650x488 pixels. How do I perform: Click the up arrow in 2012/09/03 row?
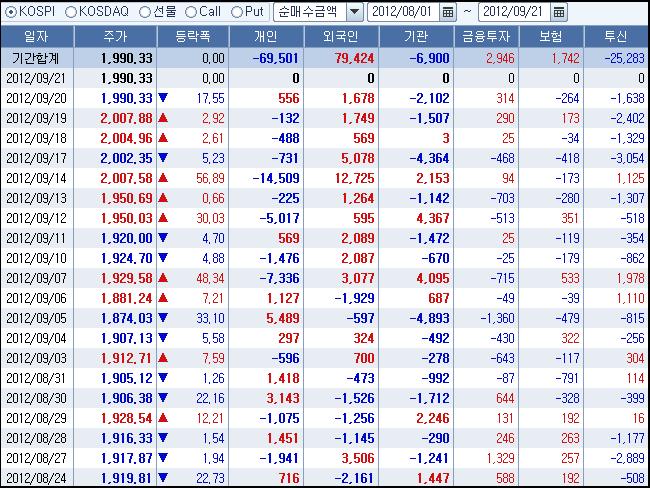163,358
